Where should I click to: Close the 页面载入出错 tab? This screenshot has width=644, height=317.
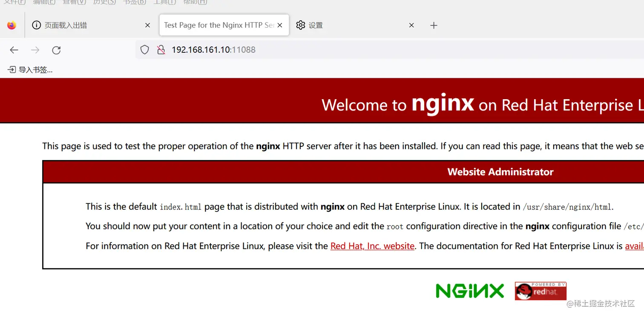(x=147, y=25)
